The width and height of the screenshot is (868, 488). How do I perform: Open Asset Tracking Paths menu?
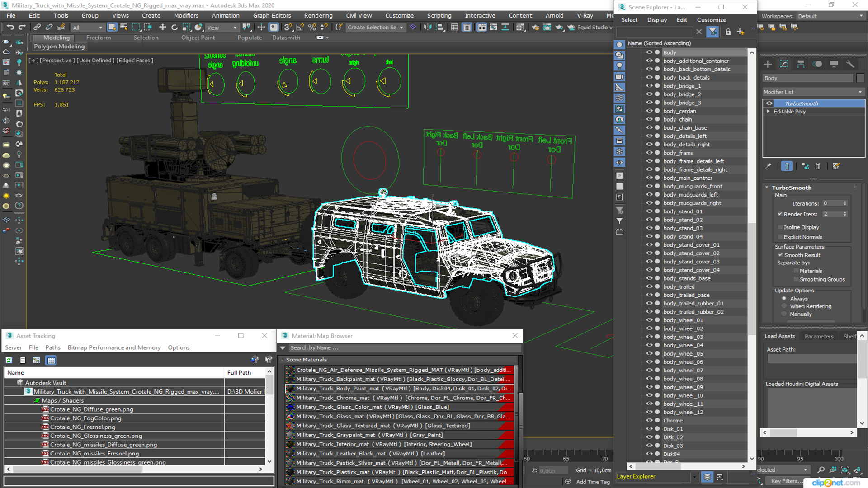(52, 347)
